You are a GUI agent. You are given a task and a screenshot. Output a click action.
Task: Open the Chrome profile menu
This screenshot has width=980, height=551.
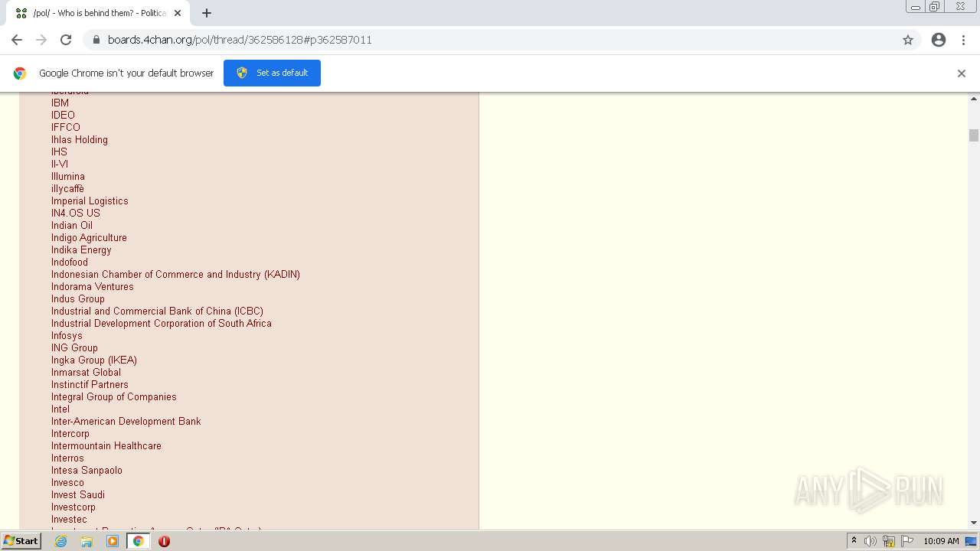point(939,40)
